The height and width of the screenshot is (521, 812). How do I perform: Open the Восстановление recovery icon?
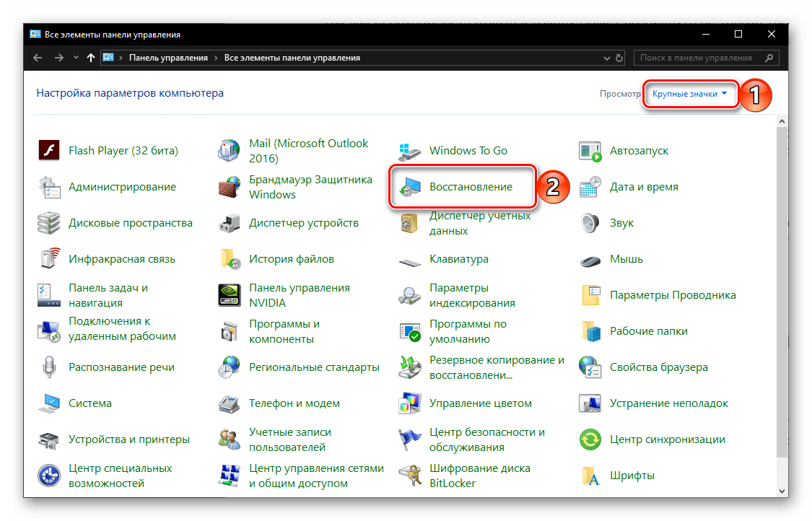[410, 187]
